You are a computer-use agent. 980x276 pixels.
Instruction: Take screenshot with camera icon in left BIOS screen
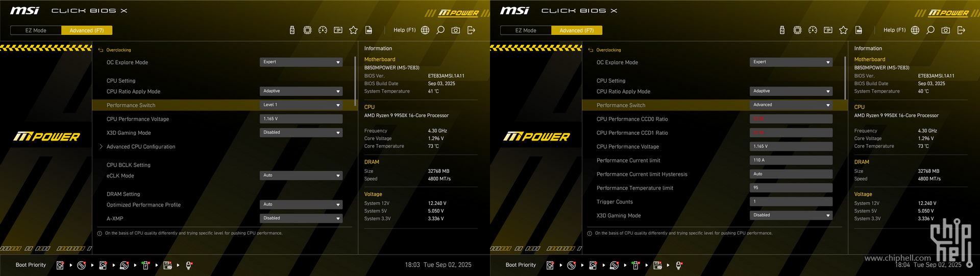tap(456, 30)
